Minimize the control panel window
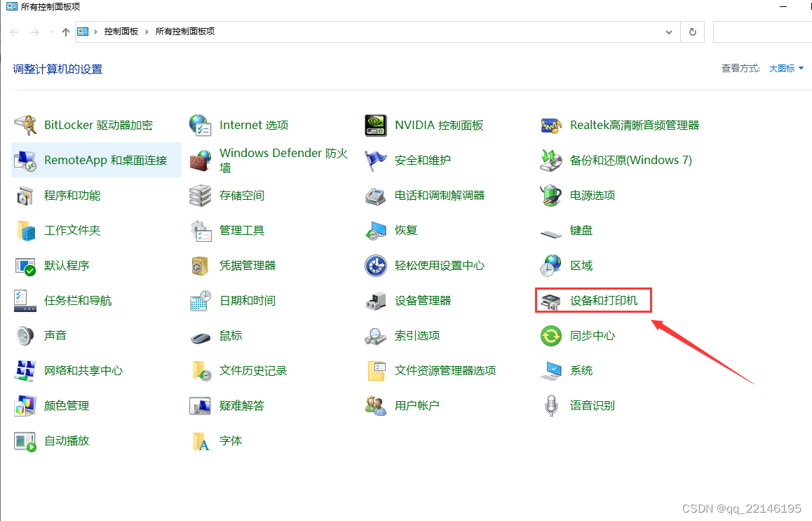 [x=783, y=7]
